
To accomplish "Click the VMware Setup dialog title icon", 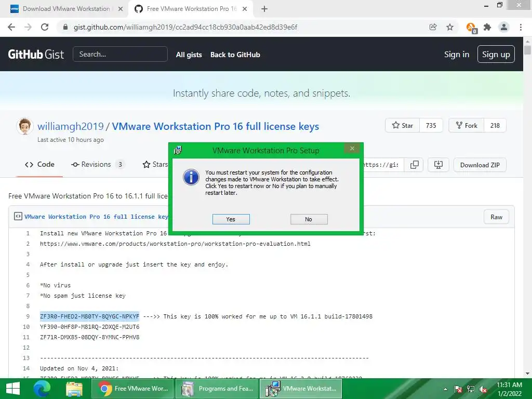I will pyautogui.click(x=178, y=150).
